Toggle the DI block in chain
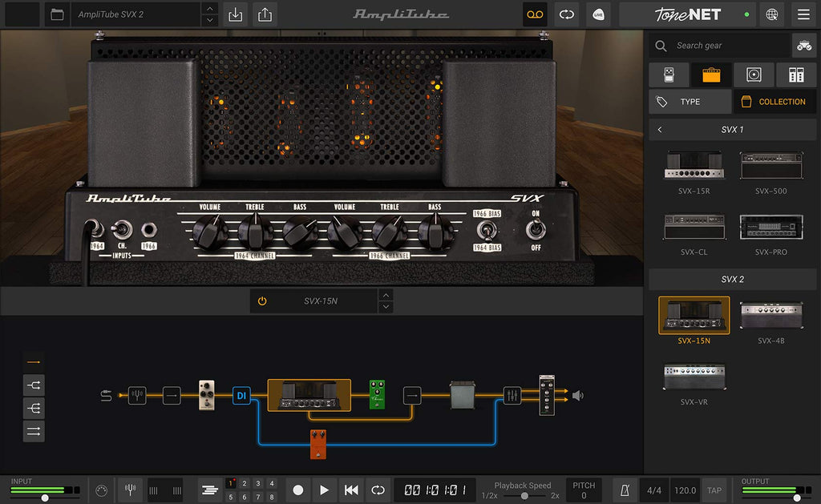The image size is (821, 504). tap(241, 396)
